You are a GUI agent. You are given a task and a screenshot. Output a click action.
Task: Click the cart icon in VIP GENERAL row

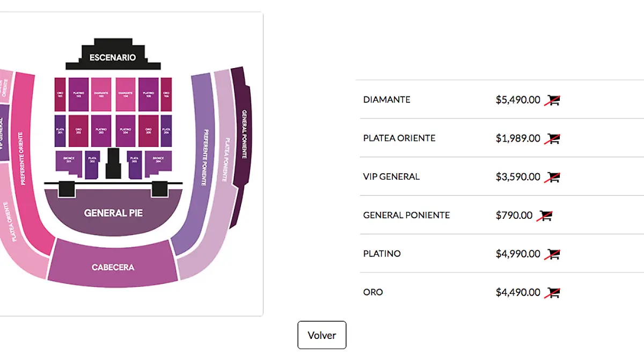pyautogui.click(x=552, y=177)
